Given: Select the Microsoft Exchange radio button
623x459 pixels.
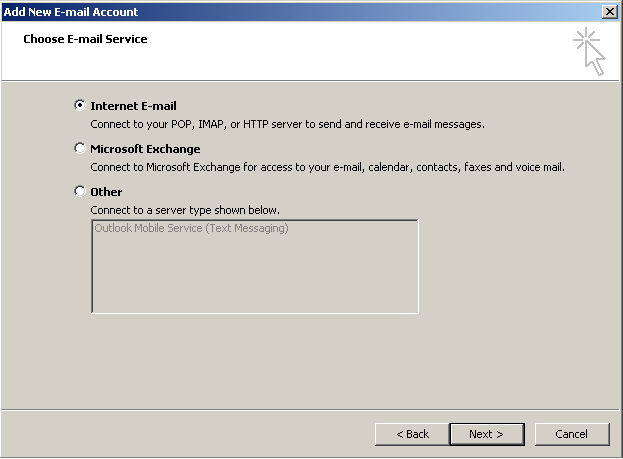Looking at the screenshot, I should click(80, 148).
